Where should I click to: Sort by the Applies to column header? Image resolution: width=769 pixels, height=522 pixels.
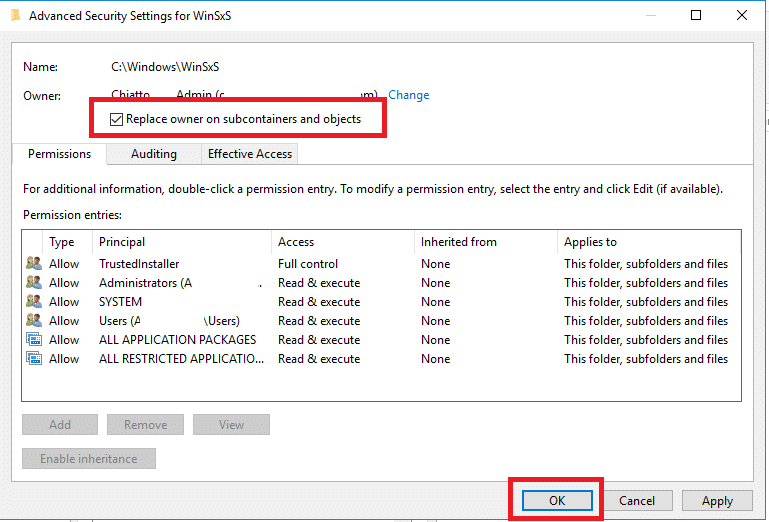(x=649, y=242)
